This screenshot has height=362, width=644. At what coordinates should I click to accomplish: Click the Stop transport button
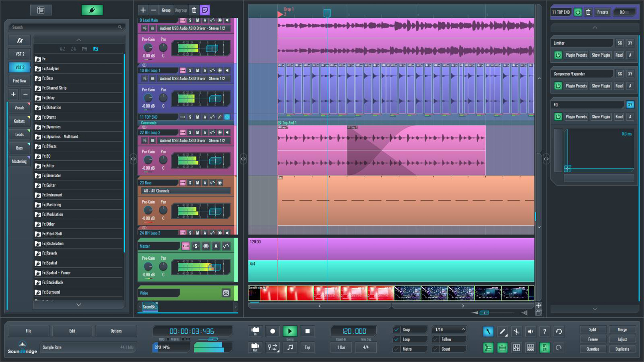pyautogui.click(x=307, y=331)
